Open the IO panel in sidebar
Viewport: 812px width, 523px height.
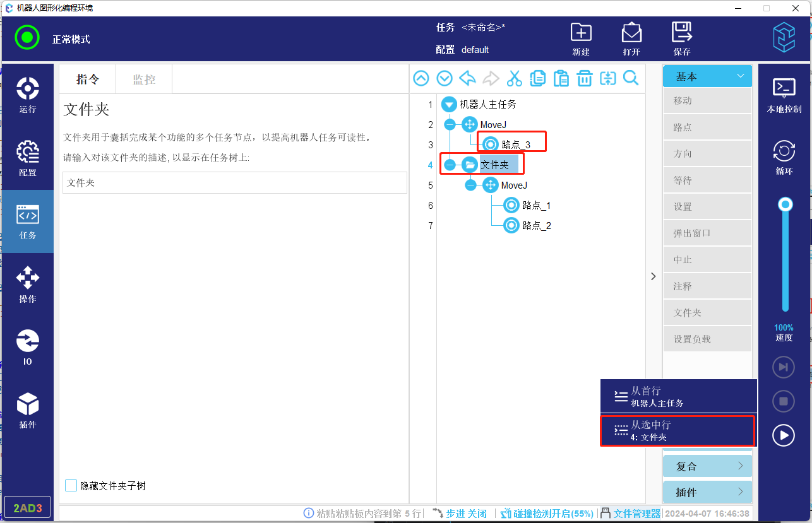pos(28,347)
